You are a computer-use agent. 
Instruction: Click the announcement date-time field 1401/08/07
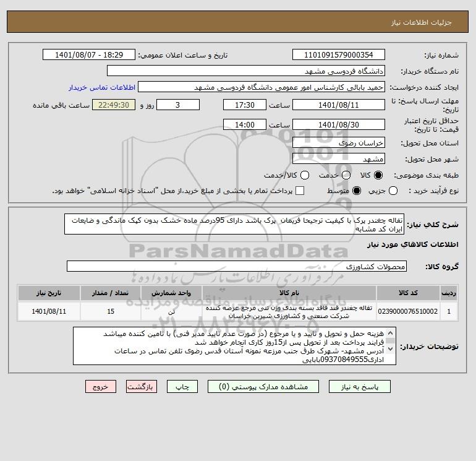click(89, 54)
